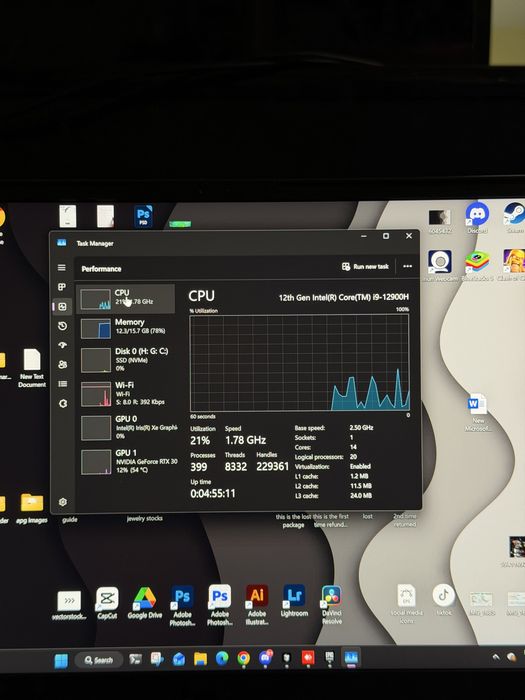This screenshot has height=700, width=525.
Task: Select the apg images folder
Action: pos(32,508)
